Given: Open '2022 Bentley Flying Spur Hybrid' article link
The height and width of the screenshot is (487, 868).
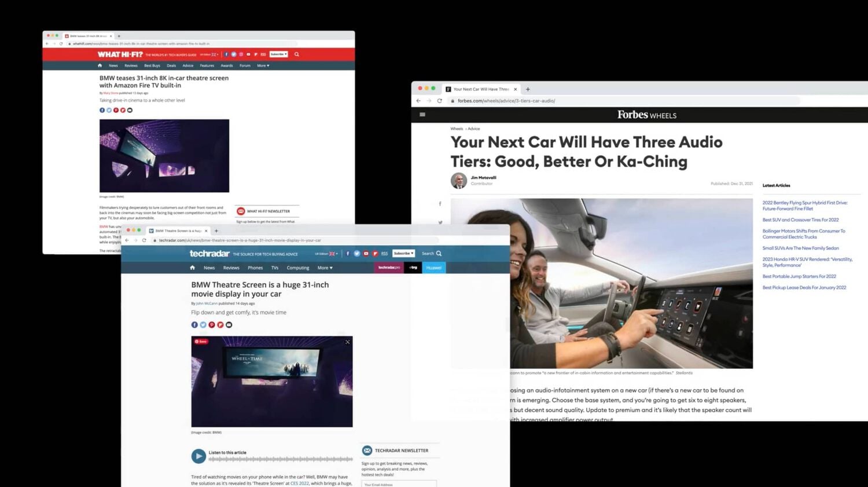Looking at the screenshot, I should pos(805,206).
